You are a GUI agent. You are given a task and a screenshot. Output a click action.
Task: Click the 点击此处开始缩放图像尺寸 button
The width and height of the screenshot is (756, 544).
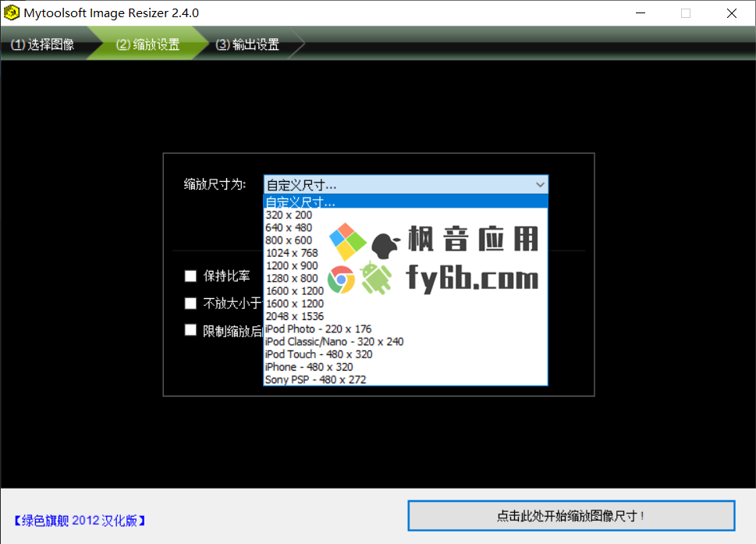(571, 516)
